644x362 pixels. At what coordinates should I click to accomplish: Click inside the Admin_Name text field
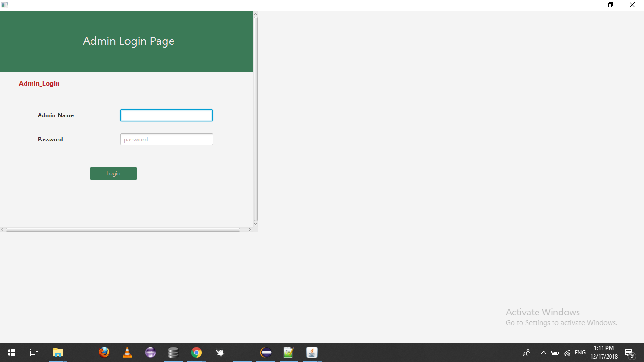[166, 115]
